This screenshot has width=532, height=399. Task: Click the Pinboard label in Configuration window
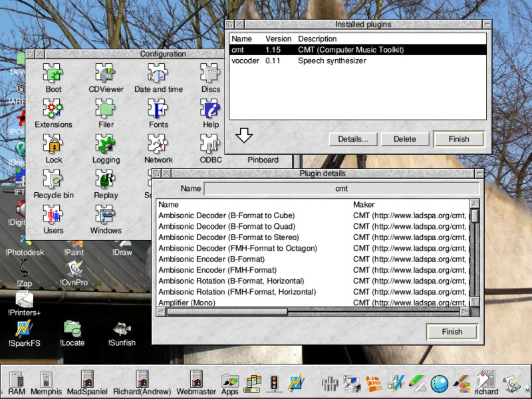tap(263, 160)
